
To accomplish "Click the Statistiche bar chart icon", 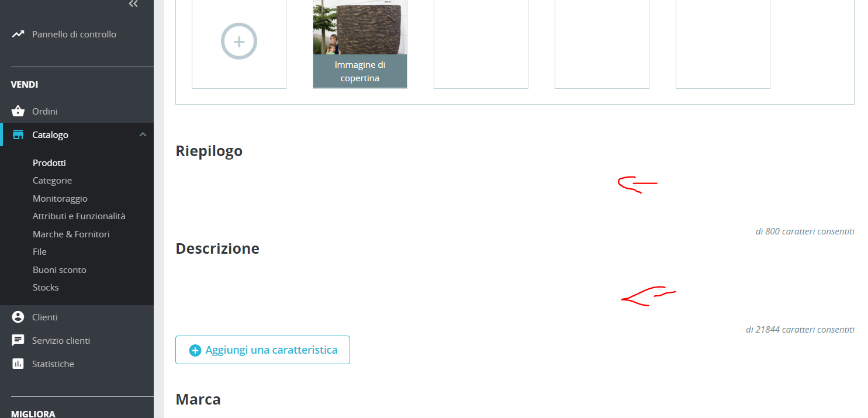I will pos(18,364).
